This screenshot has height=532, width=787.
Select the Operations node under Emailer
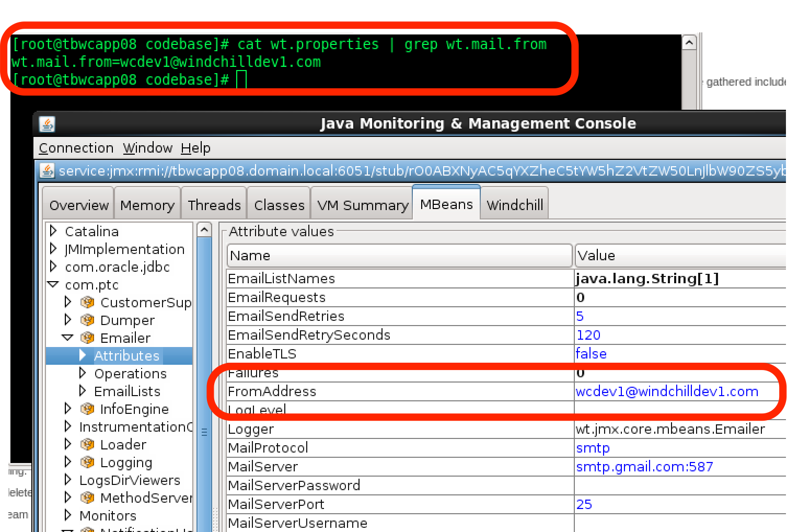point(130,374)
